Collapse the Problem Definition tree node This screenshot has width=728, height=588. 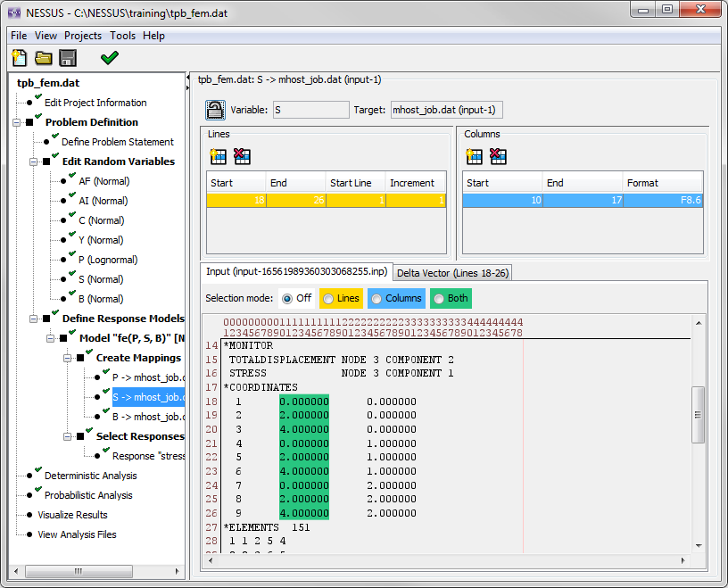point(16,123)
